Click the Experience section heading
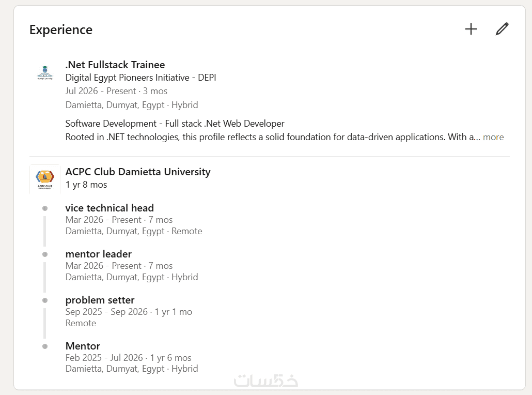The image size is (532, 395). (x=61, y=30)
